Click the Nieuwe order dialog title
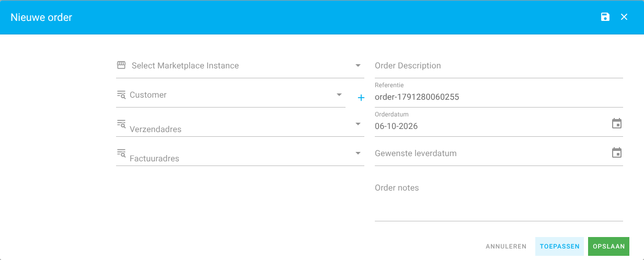 tap(41, 17)
